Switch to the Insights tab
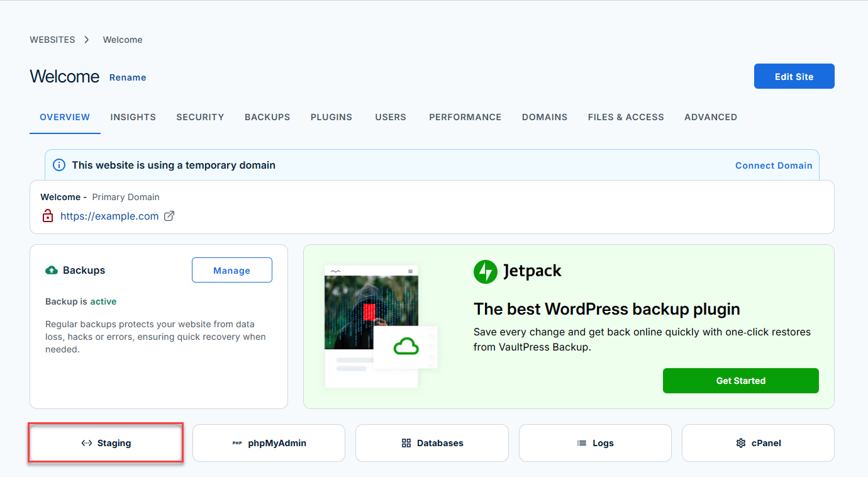Viewport: 868px width, 477px height. [133, 117]
